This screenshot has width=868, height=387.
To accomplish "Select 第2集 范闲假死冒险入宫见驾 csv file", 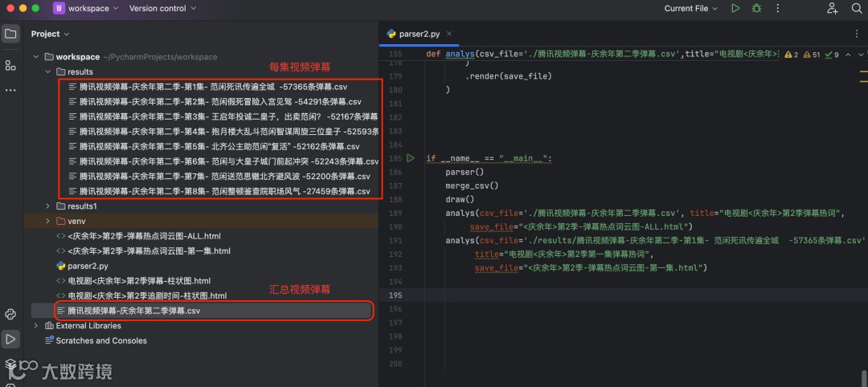I will (215, 102).
